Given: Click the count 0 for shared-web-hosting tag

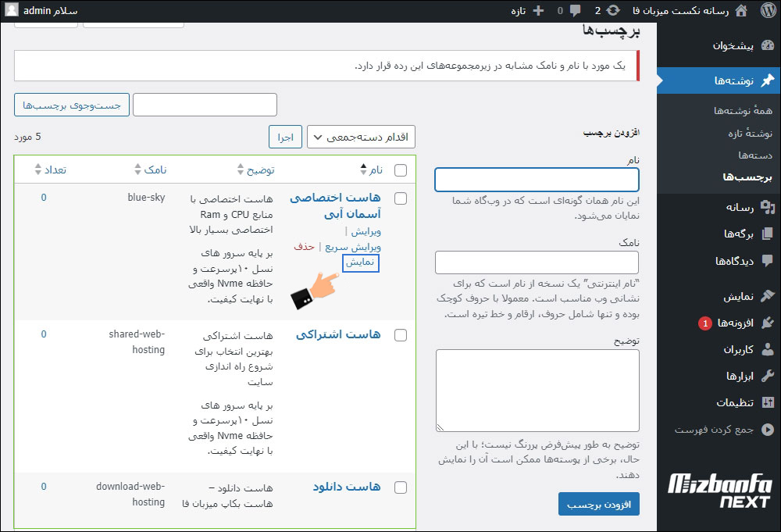Looking at the screenshot, I should point(43,334).
